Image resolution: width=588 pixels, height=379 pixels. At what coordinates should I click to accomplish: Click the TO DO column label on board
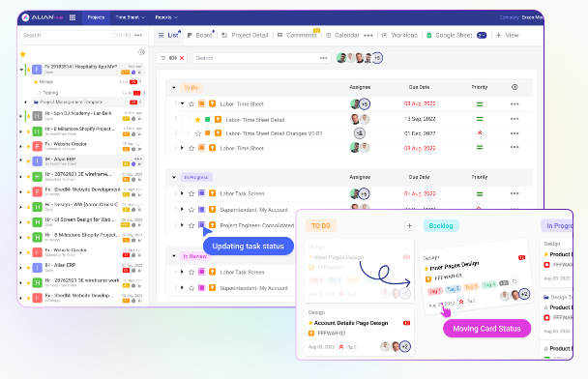pos(321,225)
